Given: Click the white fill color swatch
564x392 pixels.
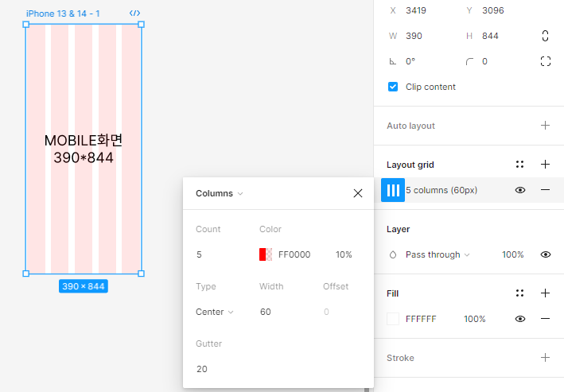Looking at the screenshot, I should 393,319.
